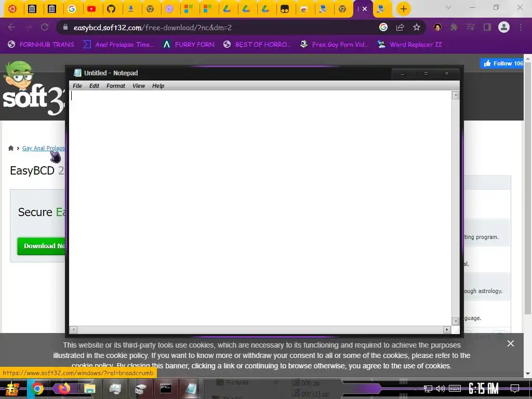
Task: Expand the Chrome tab search chevron
Action: [448, 7]
